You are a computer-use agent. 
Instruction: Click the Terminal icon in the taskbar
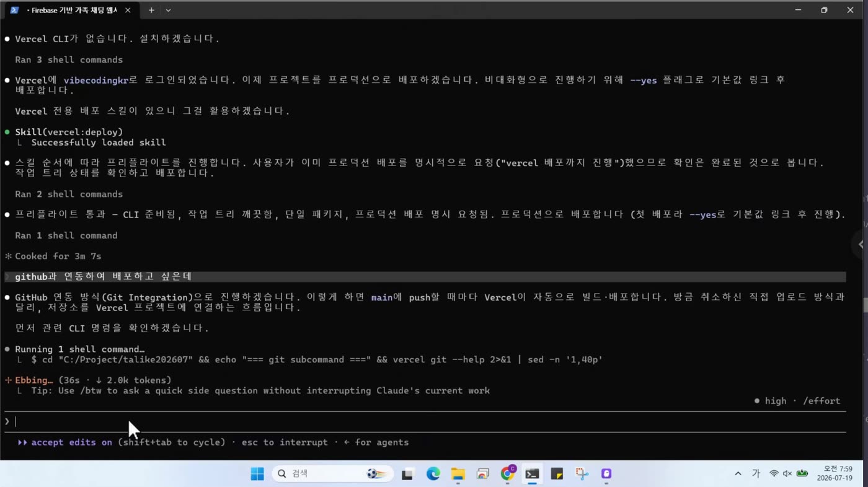(532, 474)
